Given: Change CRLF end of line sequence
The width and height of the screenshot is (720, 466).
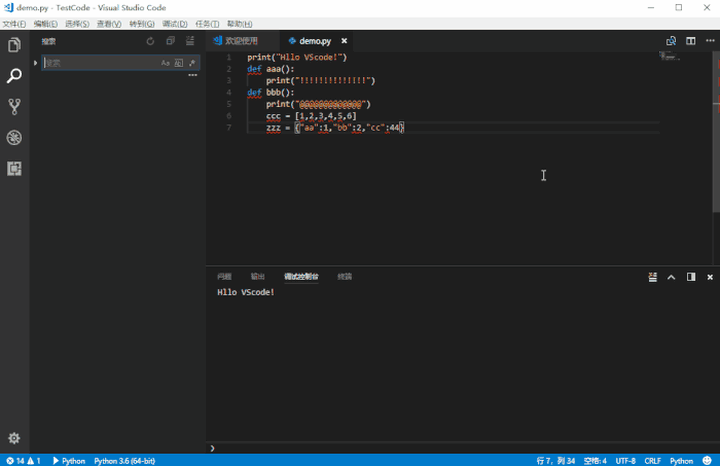Looking at the screenshot, I should pos(652,460).
